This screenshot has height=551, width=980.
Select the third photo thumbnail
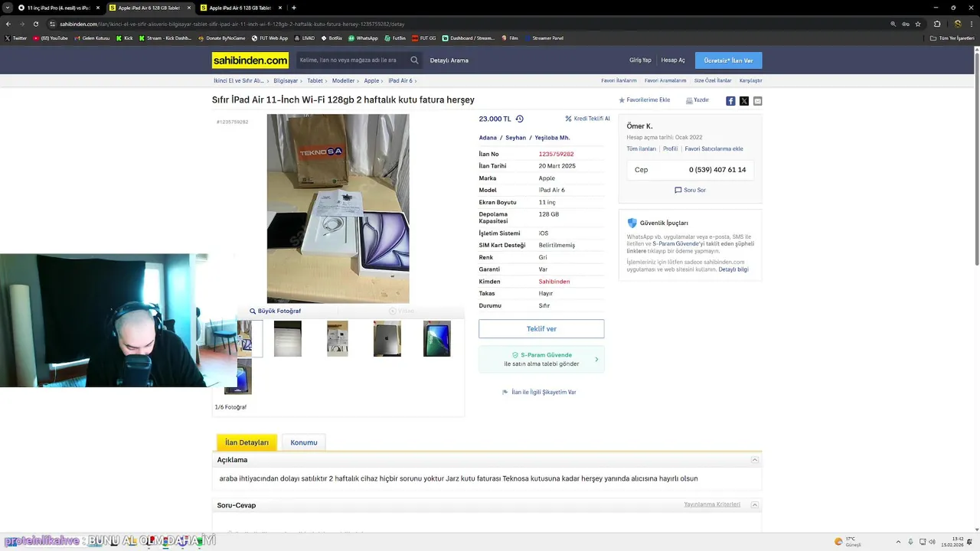point(338,338)
